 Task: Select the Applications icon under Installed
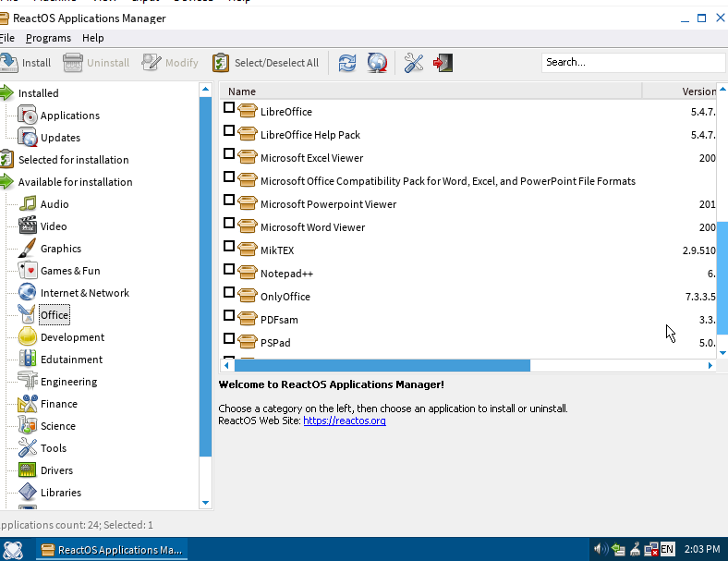coord(28,116)
